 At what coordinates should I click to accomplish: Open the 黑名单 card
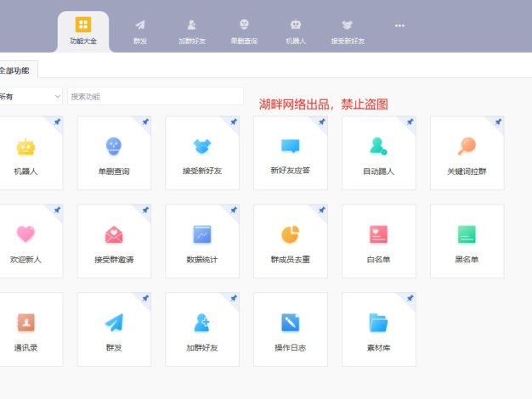click(467, 241)
